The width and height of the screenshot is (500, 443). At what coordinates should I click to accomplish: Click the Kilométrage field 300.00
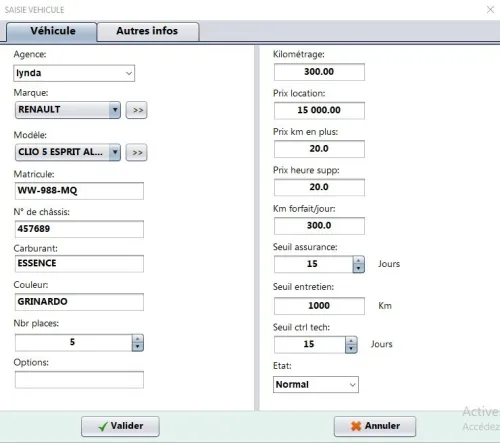tap(319, 72)
